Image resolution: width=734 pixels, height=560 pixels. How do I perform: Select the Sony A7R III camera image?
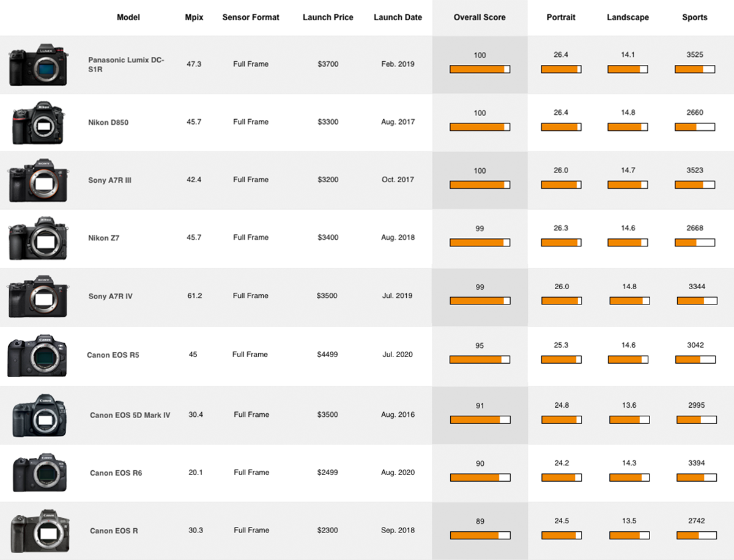pos(38,180)
